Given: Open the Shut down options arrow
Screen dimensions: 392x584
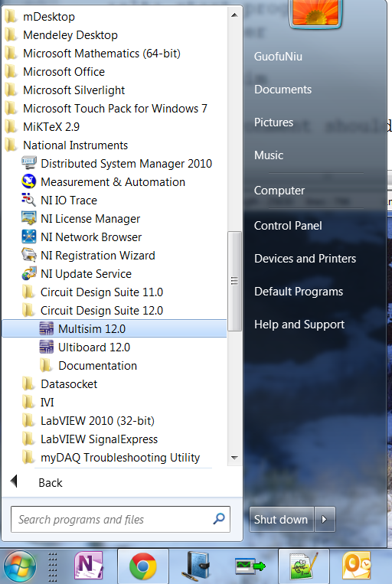Looking at the screenshot, I should [325, 519].
